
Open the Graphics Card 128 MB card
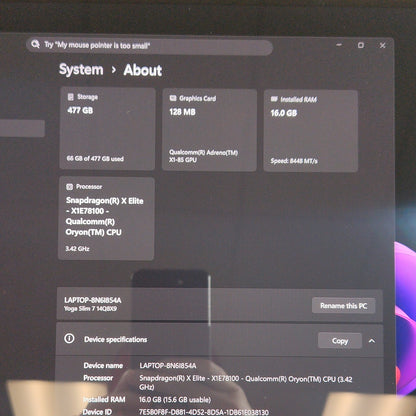click(209, 130)
